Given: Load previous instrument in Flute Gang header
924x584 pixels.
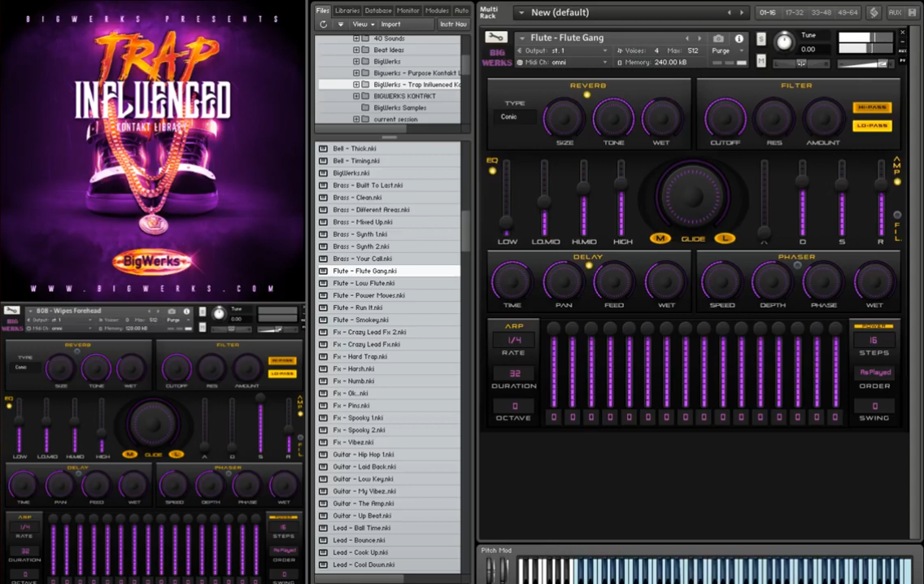Looking at the screenshot, I should pos(687,38).
